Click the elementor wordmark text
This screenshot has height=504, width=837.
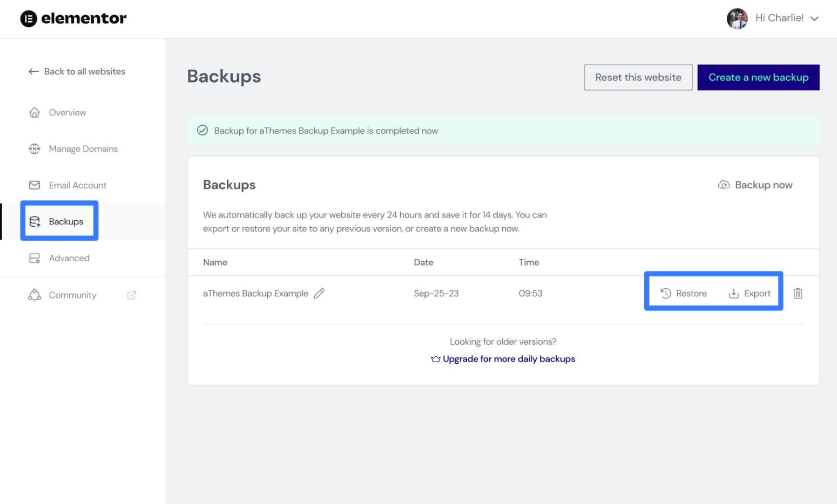click(x=84, y=18)
